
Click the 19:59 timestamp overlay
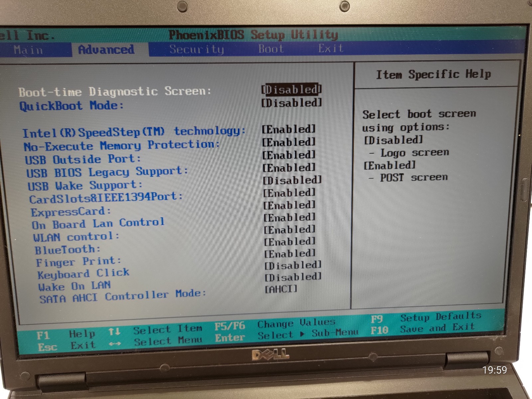[x=495, y=370]
